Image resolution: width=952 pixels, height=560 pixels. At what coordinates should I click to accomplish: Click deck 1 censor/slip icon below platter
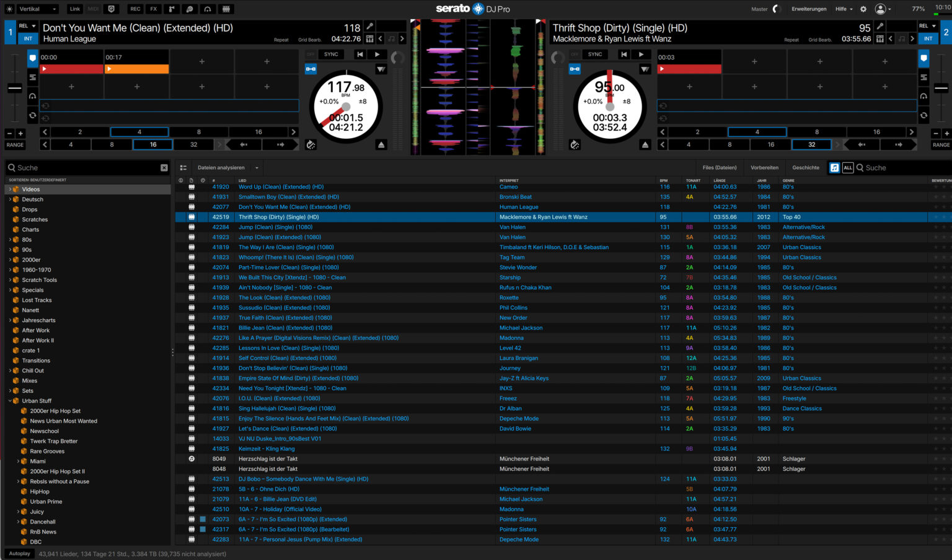[x=311, y=144]
